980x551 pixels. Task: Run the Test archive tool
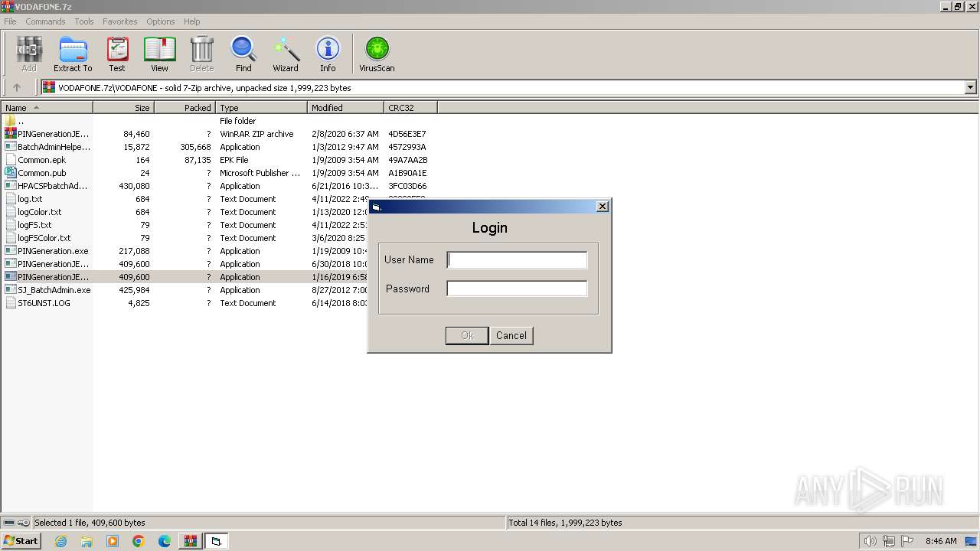pyautogui.click(x=117, y=54)
